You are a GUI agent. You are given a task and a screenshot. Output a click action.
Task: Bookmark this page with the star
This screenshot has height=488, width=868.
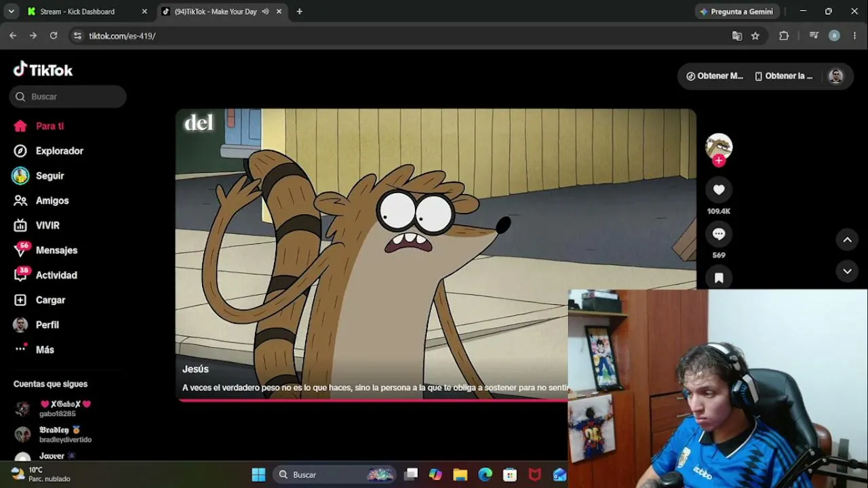755,36
